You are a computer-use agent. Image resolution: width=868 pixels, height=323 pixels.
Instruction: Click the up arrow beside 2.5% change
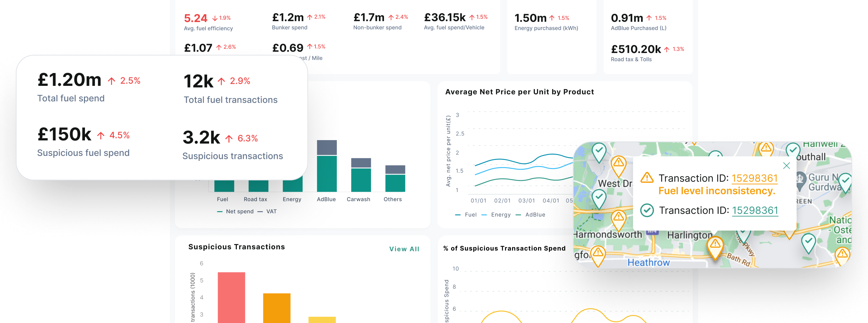coord(112,81)
